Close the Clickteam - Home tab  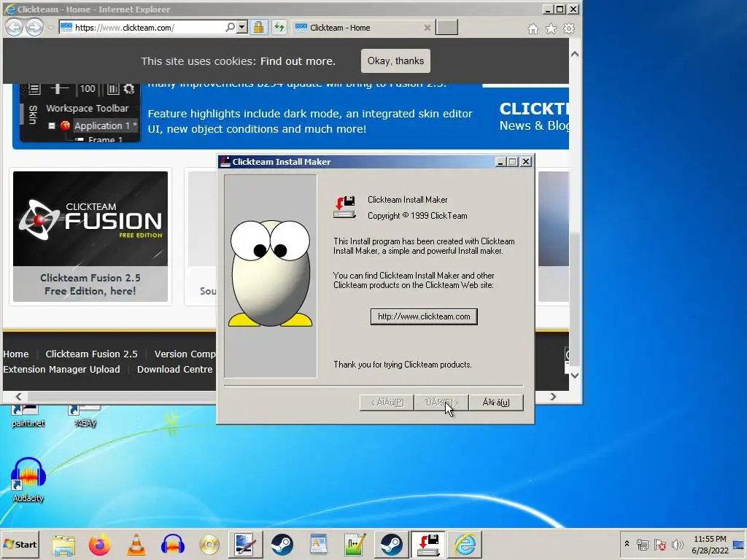tap(427, 28)
